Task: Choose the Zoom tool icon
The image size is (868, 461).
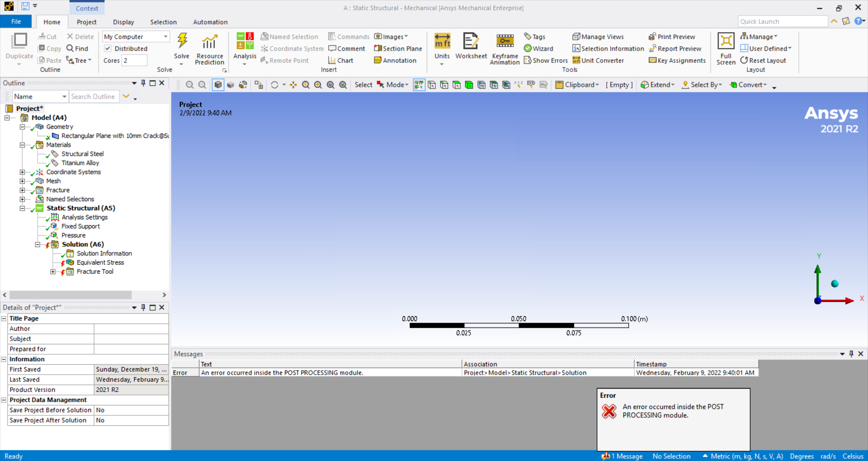Action: pos(306,85)
